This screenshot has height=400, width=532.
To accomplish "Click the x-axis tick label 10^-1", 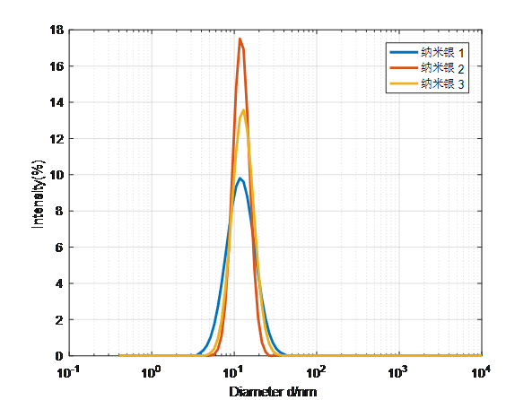I will (69, 372).
